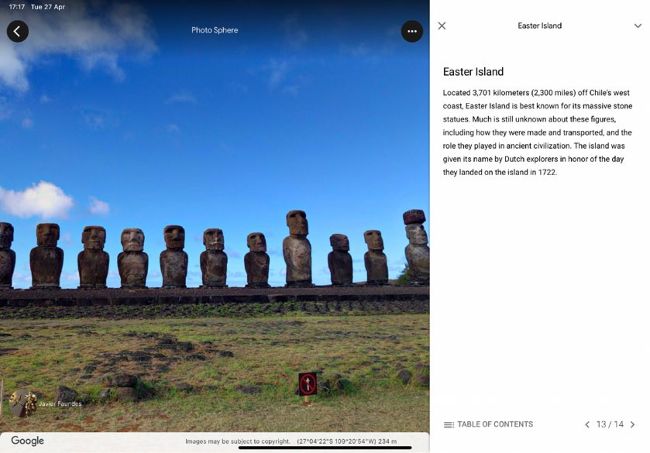Click the red sign on the grass

coord(308,384)
